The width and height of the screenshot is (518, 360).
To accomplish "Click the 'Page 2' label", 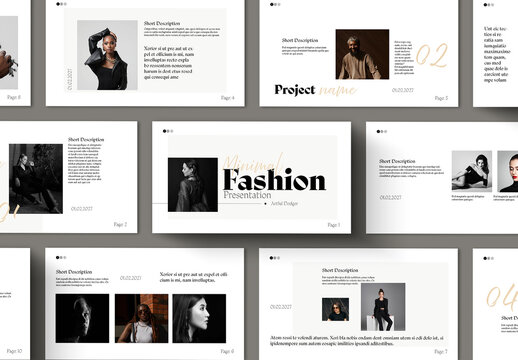I will click(x=120, y=224).
